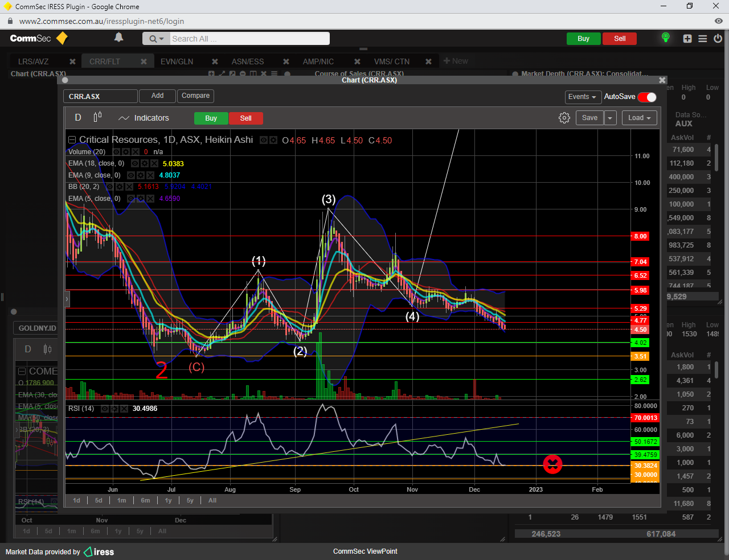Open the arrow dropdown beside Save
Viewport: 729px width, 560px height.
point(610,118)
